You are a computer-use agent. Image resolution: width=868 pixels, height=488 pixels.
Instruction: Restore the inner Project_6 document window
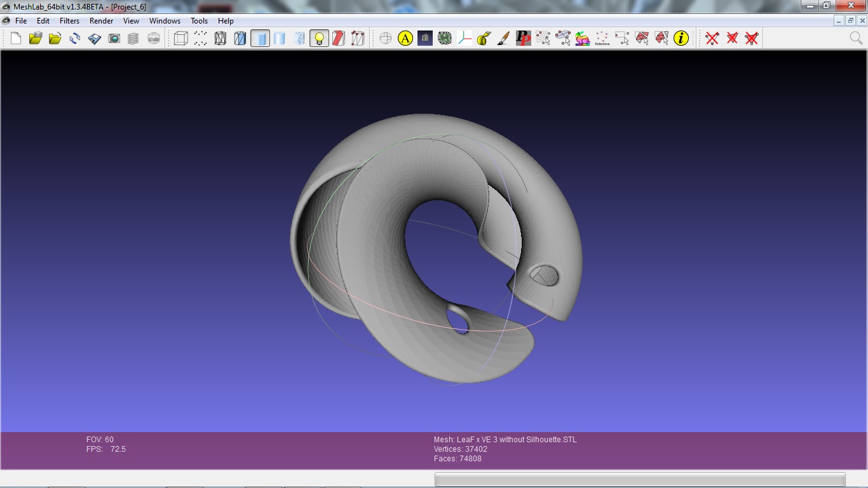[x=850, y=21]
